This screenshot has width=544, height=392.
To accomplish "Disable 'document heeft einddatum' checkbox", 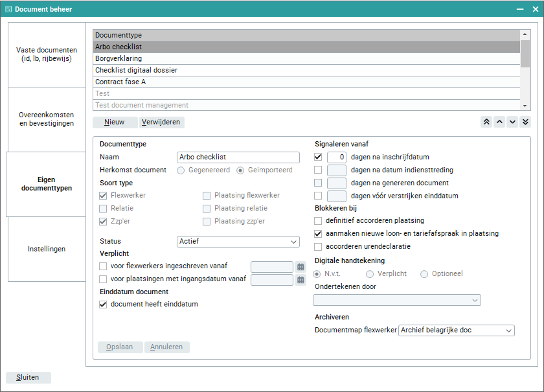I will click(103, 305).
